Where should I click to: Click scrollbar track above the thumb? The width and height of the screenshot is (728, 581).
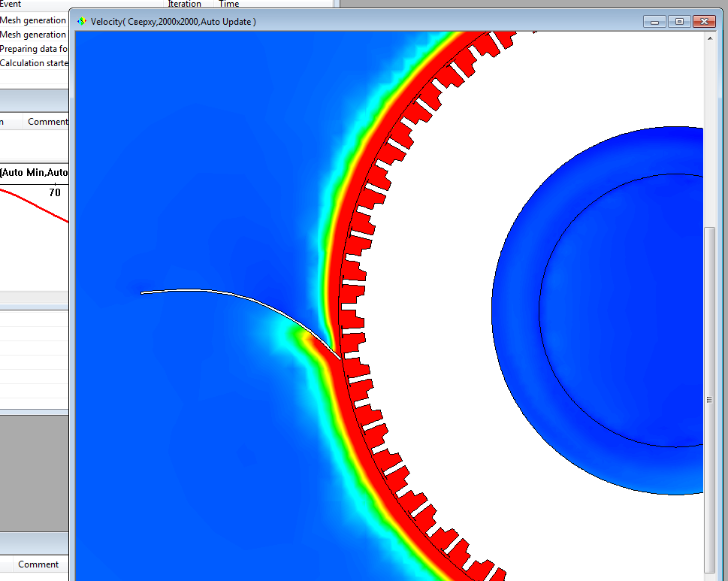(x=709, y=135)
